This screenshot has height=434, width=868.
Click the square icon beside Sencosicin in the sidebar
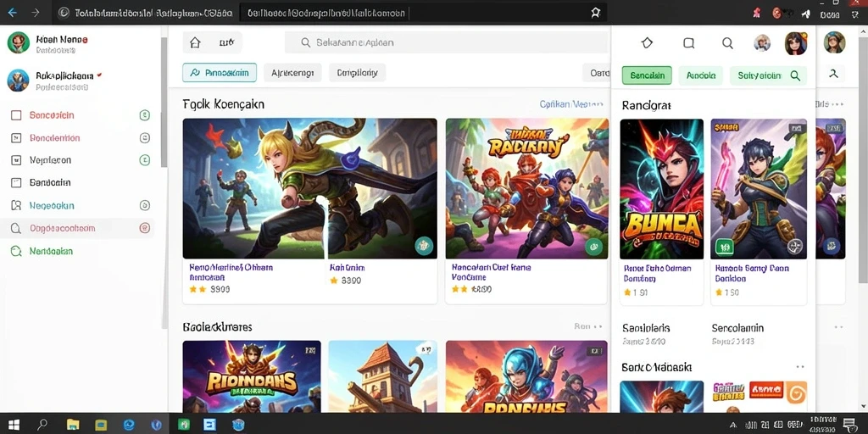click(16, 115)
